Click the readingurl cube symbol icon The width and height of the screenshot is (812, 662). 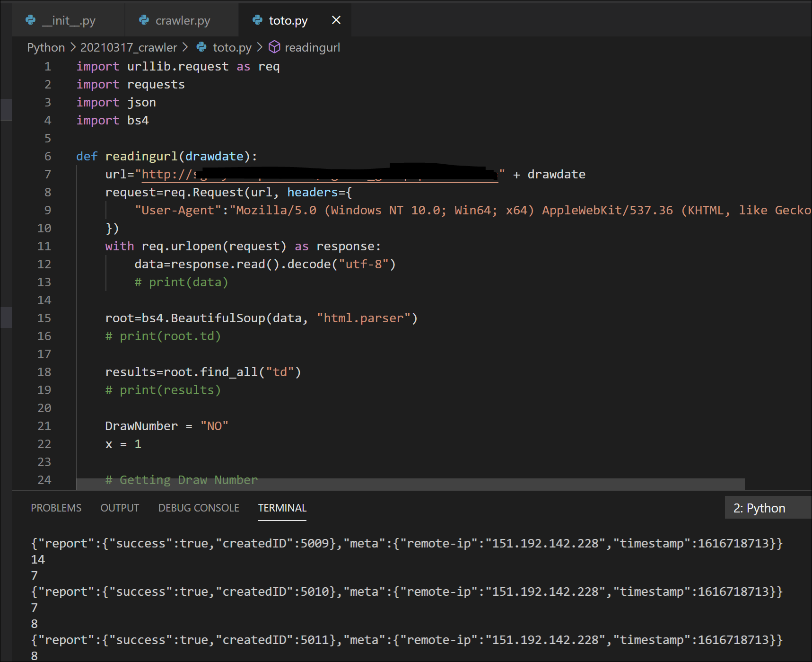click(274, 47)
